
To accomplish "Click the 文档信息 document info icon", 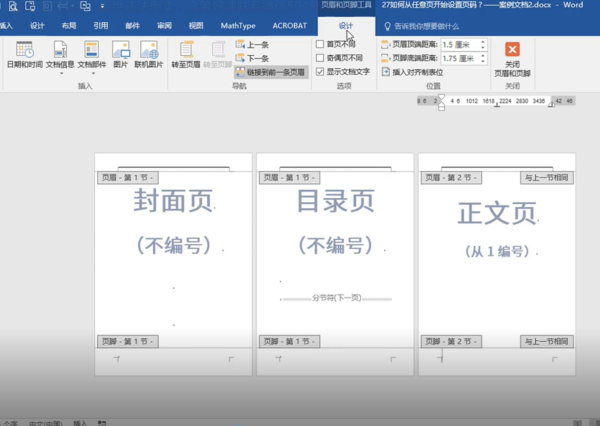I will (x=60, y=50).
